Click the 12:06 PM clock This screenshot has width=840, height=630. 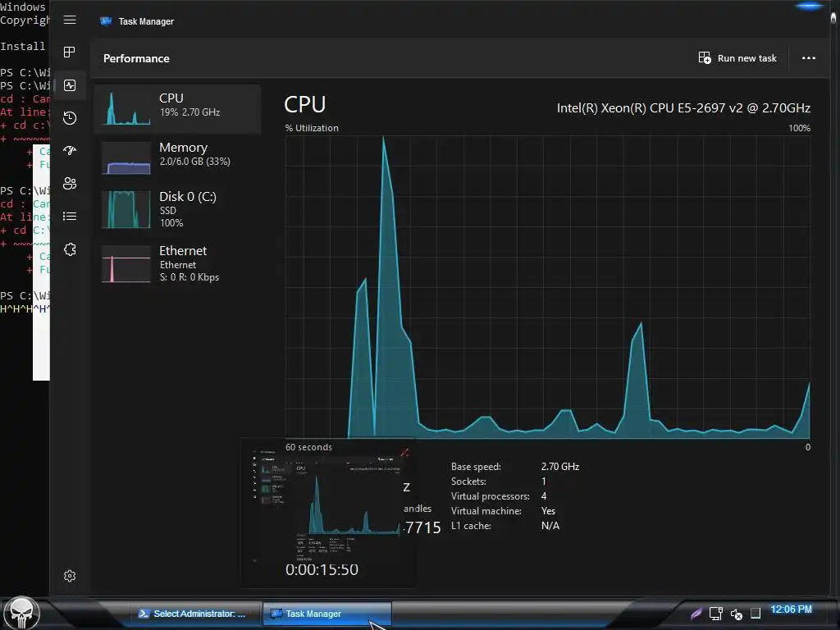pos(791,609)
